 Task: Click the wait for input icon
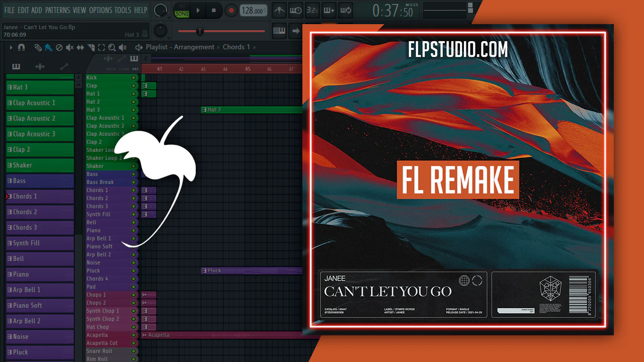pos(296,10)
